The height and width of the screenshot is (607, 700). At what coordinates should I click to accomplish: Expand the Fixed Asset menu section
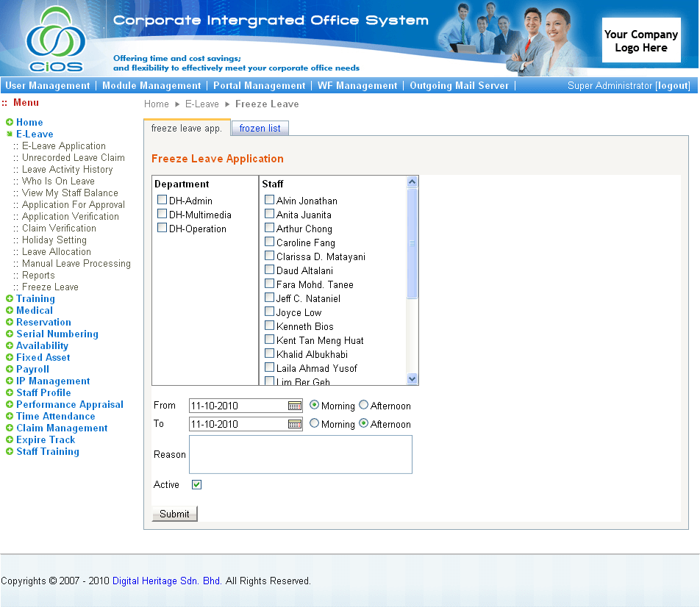tap(43, 358)
